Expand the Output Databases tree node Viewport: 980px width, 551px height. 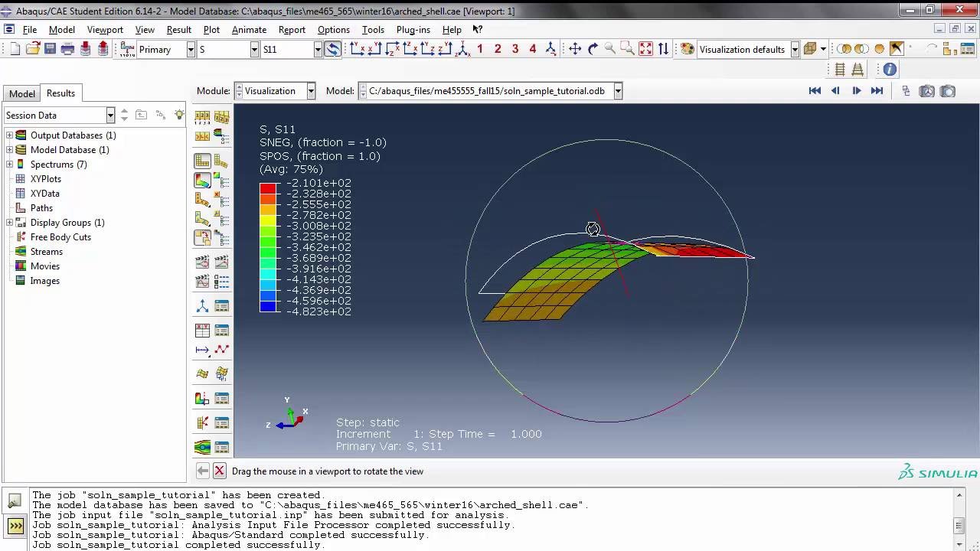(x=9, y=135)
